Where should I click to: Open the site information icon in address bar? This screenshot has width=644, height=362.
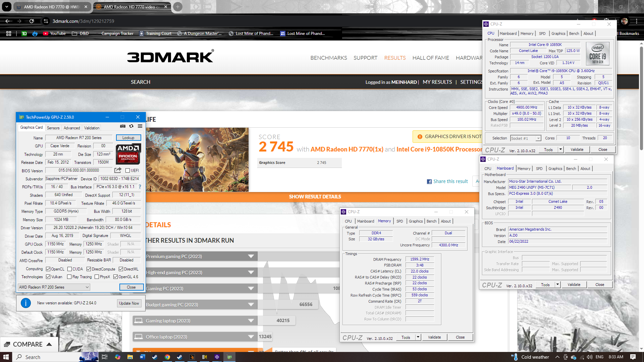pos(46,21)
